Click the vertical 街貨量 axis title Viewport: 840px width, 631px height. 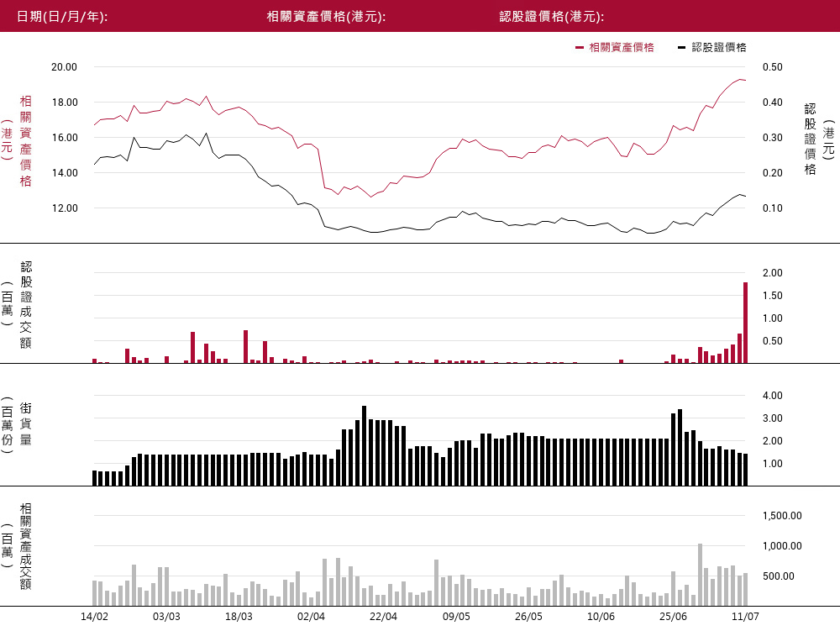(x=26, y=424)
